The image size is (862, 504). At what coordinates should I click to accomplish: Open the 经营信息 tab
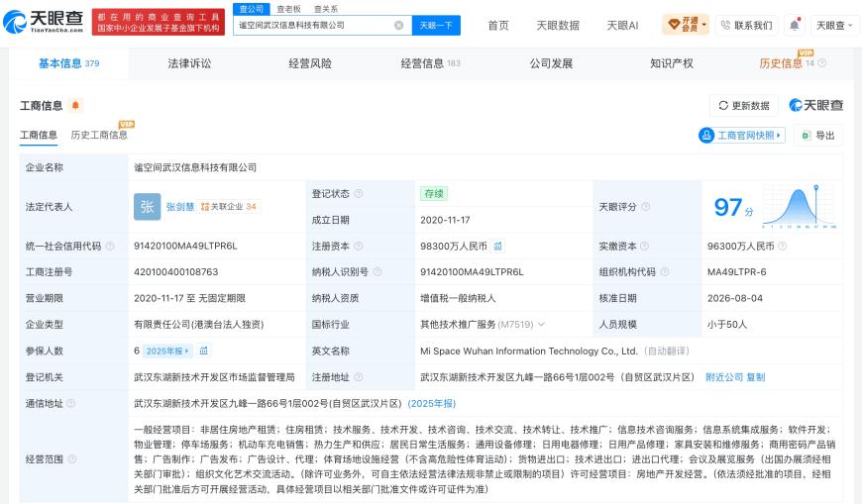[430, 63]
